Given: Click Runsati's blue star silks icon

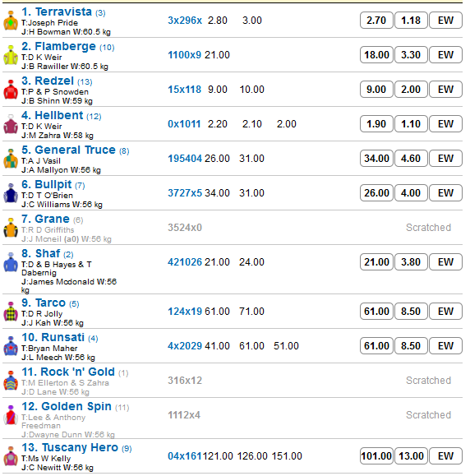Looking at the screenshot, I should 11,346.
